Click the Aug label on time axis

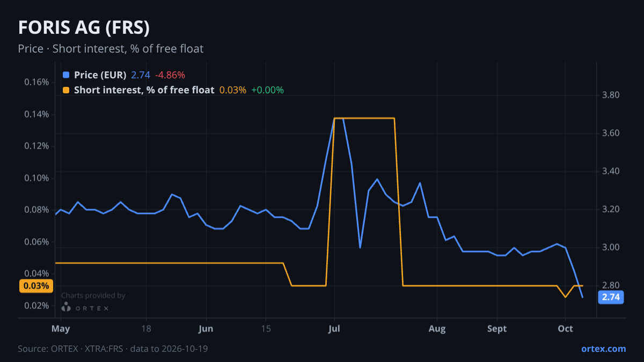point(437,329)
